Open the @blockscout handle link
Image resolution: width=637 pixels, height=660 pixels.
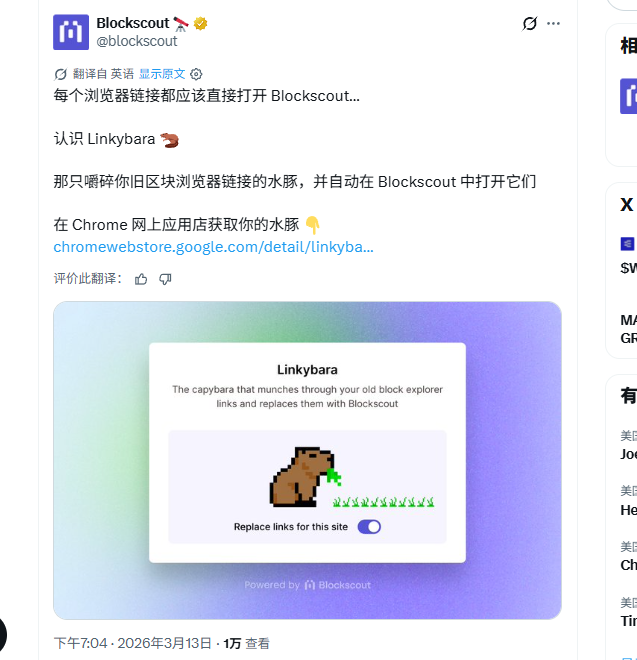137,41
